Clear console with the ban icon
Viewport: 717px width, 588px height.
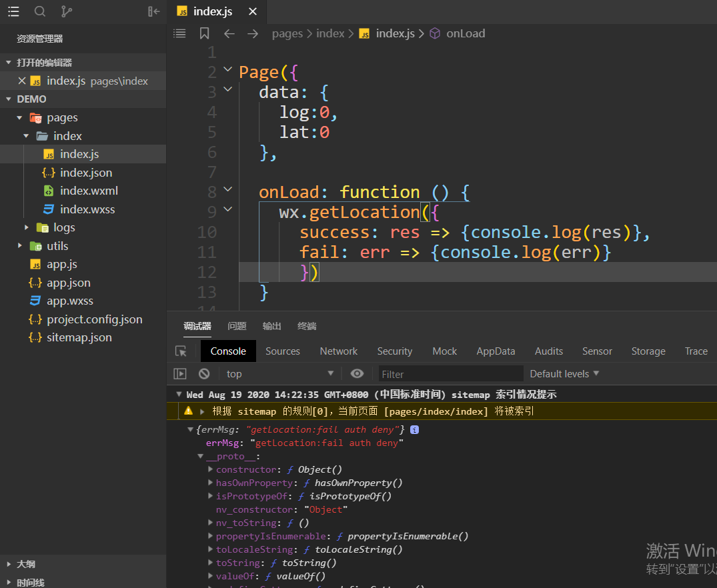coord(204,373)
